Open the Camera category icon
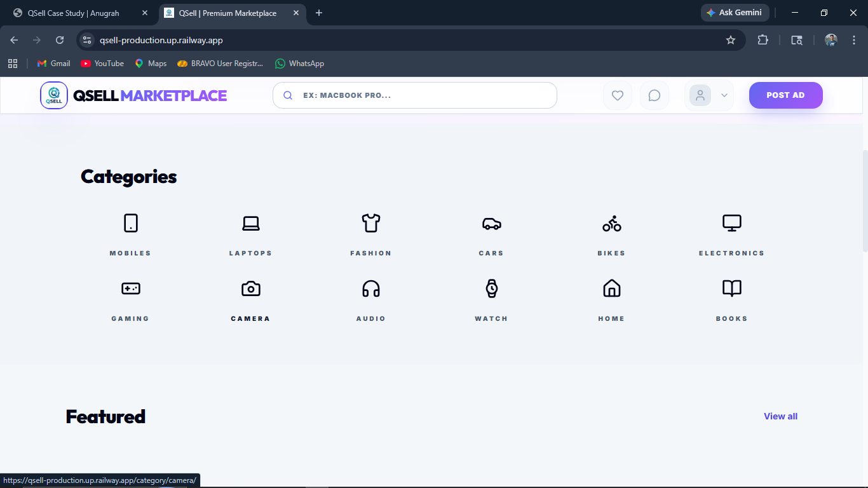The image size is (868, 488). 250,288
